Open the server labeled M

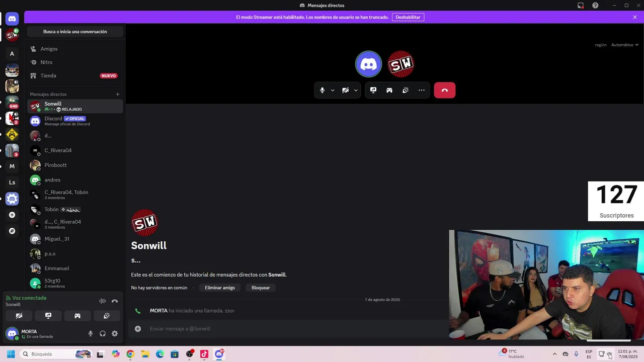point(12,166)
